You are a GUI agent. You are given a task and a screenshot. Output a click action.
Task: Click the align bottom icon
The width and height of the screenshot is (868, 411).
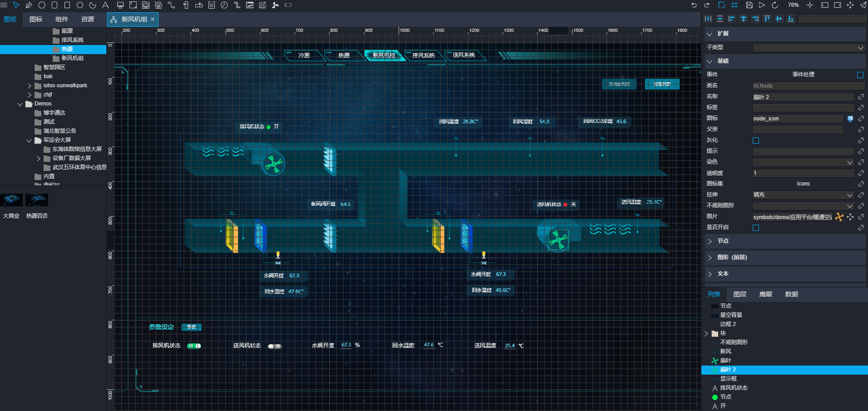coord(791,19)
